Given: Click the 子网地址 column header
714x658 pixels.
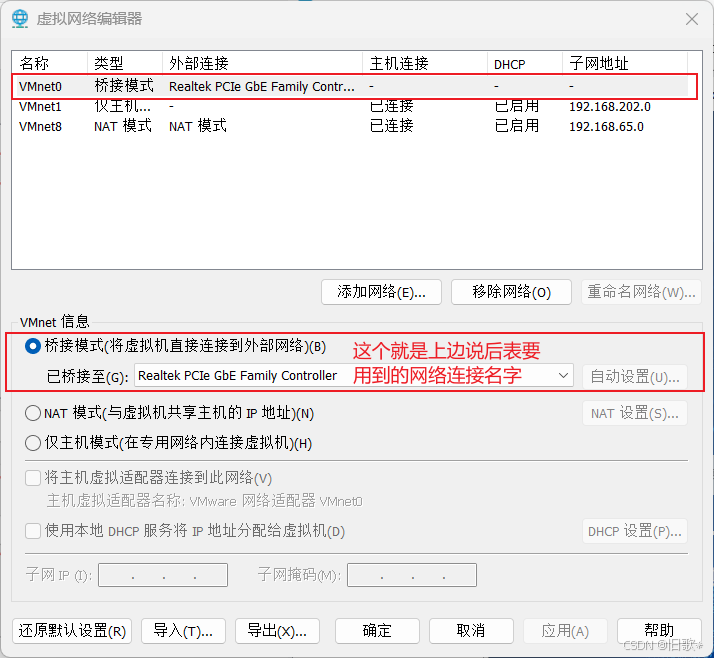Looking at the screenshot, I should (625, 63).
